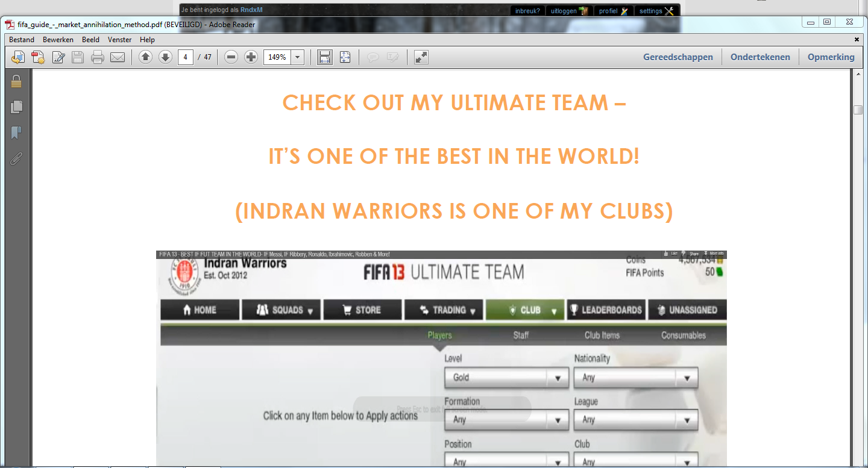Open the attachments paperclip panel in sidebar
This screenshot has width=868, height=468.
pyautogui.click(x=16, y=158)
